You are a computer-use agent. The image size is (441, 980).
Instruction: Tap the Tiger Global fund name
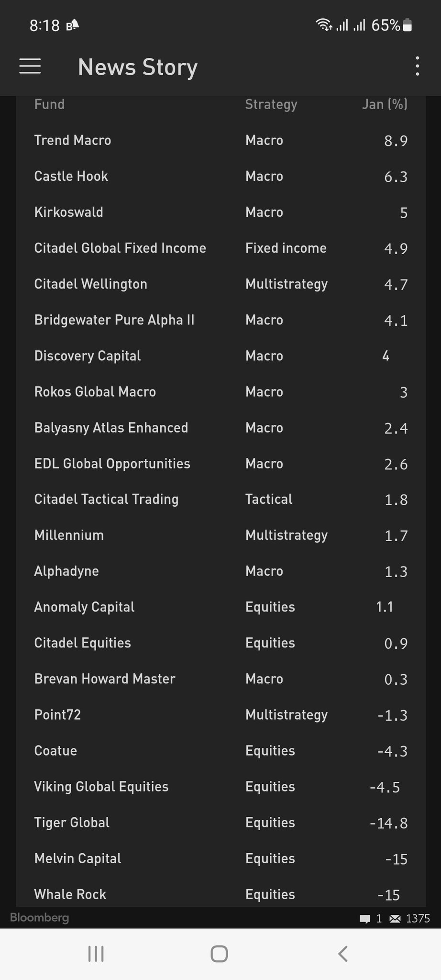[72, 823]
